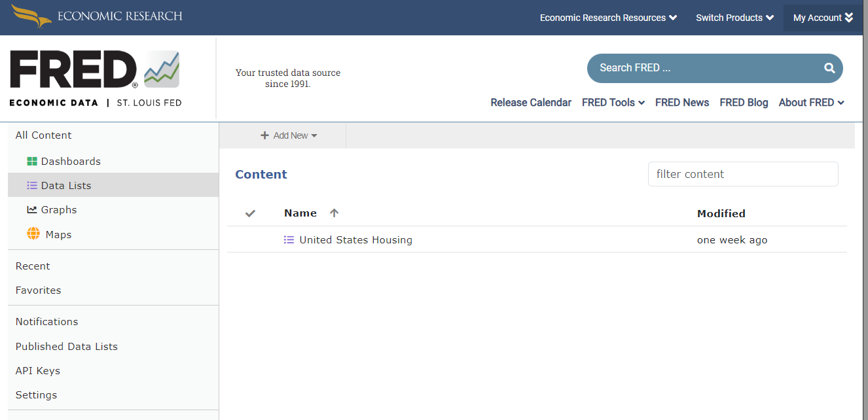Click the St. Louis Fed eagle logo
Image resolution: width=868 pixels, height=420 pixels.
[31, 16]
